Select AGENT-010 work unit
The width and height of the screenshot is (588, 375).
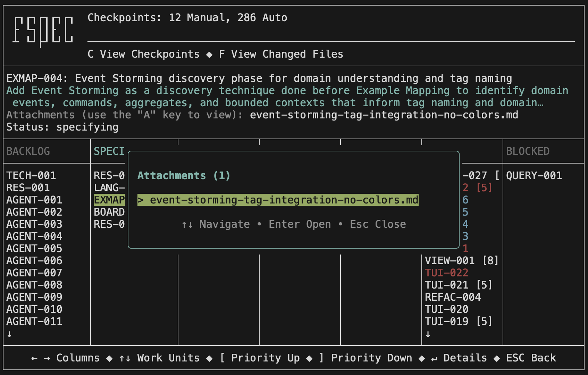[x=34, y=309]
